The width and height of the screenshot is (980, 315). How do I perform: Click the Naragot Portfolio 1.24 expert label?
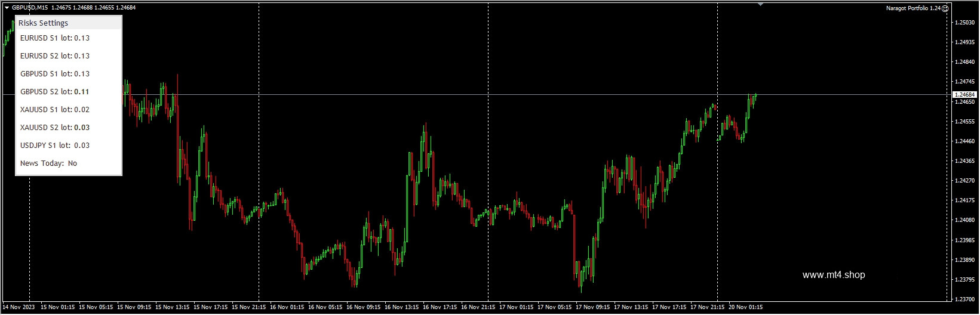[x=914, y=8]
